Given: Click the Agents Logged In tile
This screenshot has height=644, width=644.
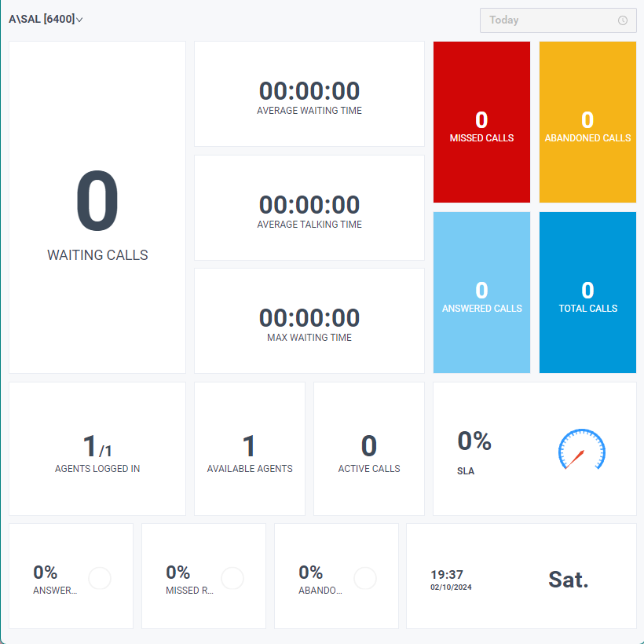Looking at the screenshot, I should [97, 449].
